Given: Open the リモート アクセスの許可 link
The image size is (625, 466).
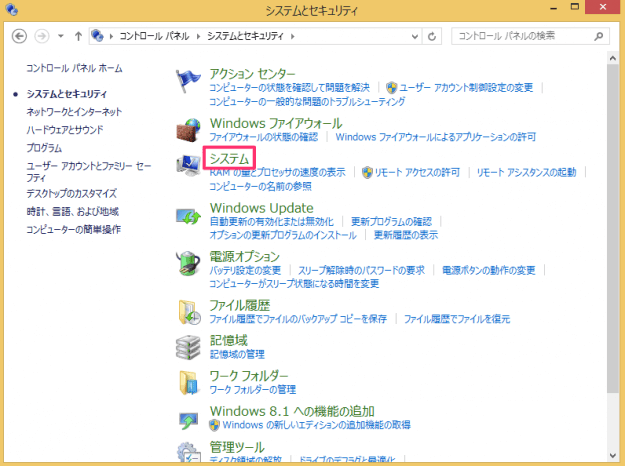Looking at the screenshot, I should coord(417,172).
